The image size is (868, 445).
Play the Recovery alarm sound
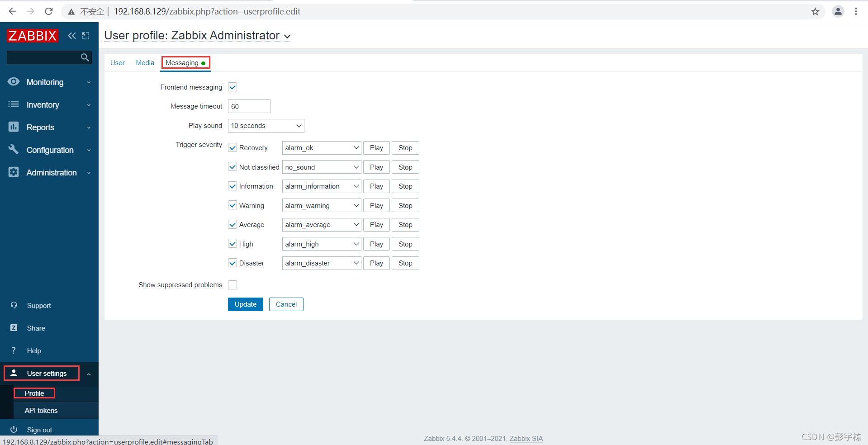(x=376, y=148)
